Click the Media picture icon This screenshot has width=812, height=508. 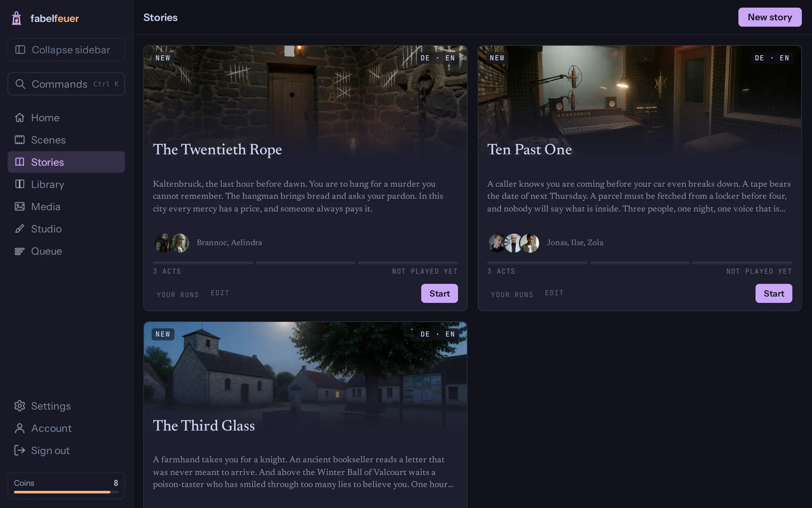point(19,206)
